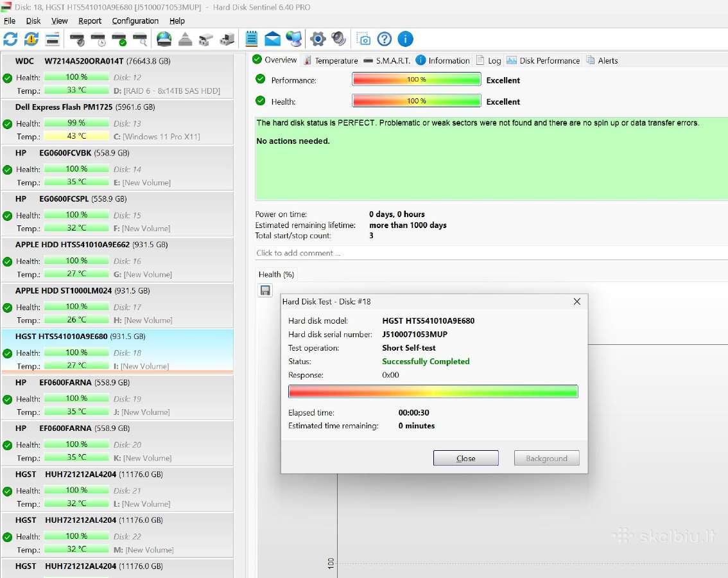Switch to the Information tab
Viewport: 728px width, 578px height.
(443, 60)
